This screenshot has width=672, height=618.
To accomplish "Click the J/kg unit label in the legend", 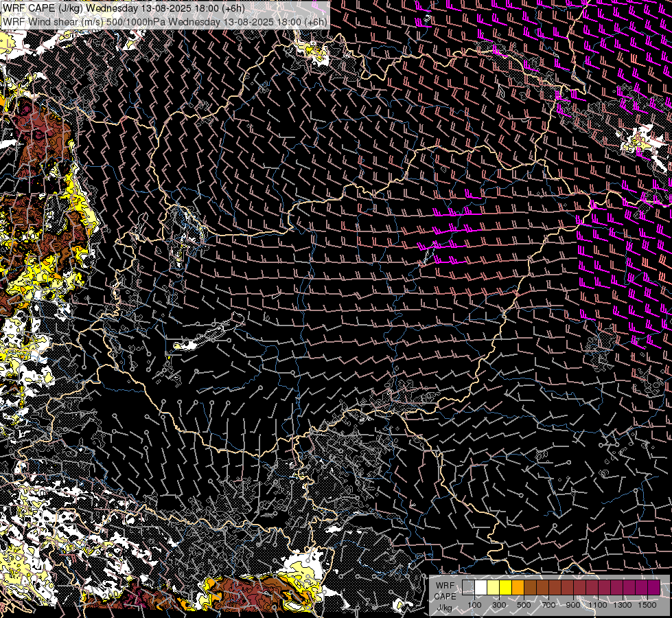I will click(444, 608).
